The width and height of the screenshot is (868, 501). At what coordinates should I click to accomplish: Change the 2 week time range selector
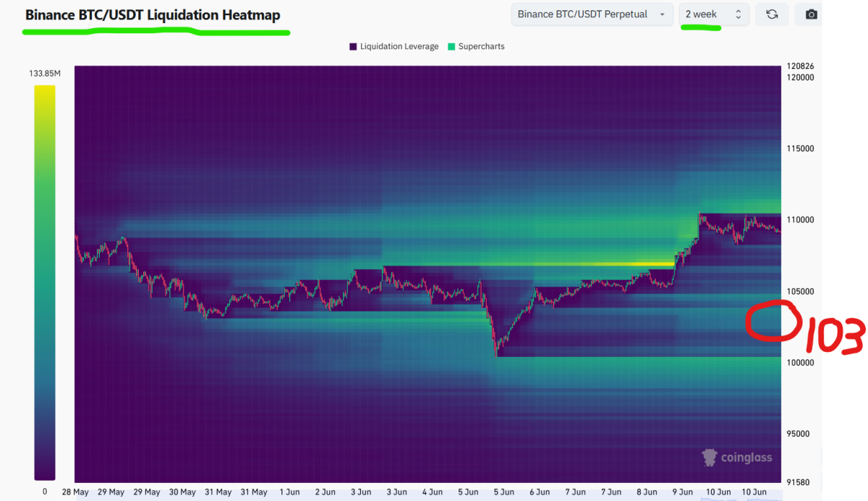713,14
